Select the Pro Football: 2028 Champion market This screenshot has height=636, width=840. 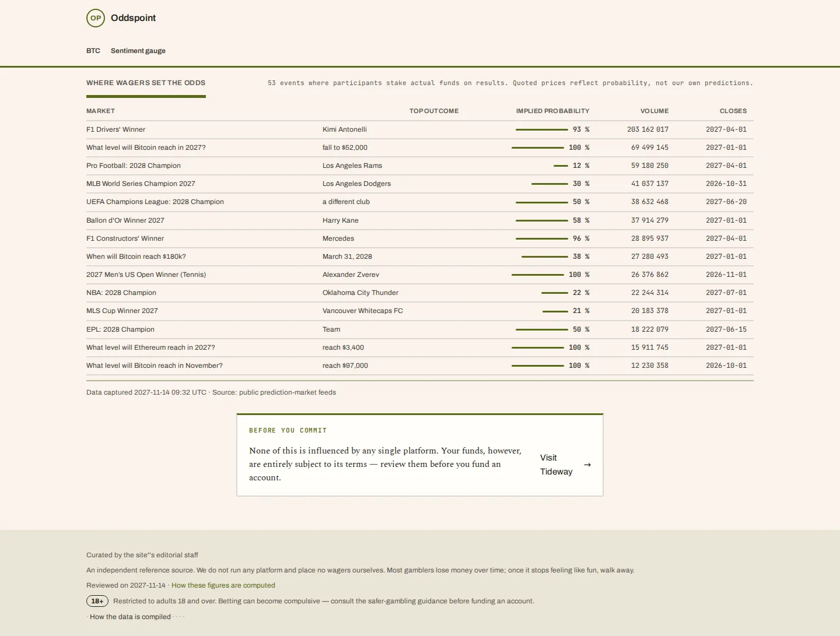[134, 166]
